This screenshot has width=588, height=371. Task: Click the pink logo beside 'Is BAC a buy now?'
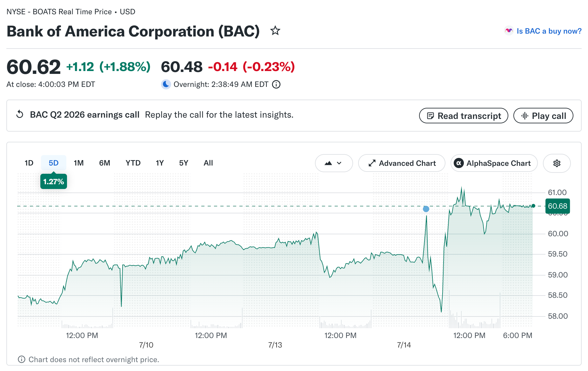click(x=509, y=31)
